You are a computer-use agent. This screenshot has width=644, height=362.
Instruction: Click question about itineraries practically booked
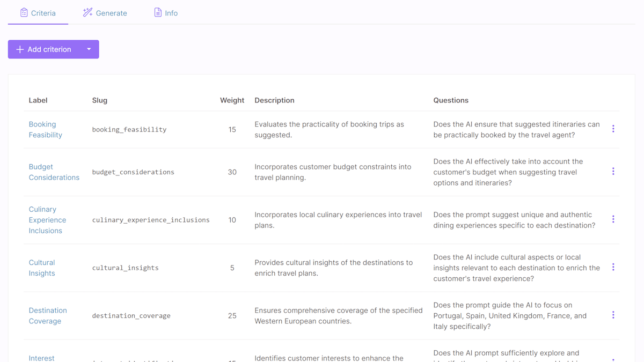coord(516,129)
